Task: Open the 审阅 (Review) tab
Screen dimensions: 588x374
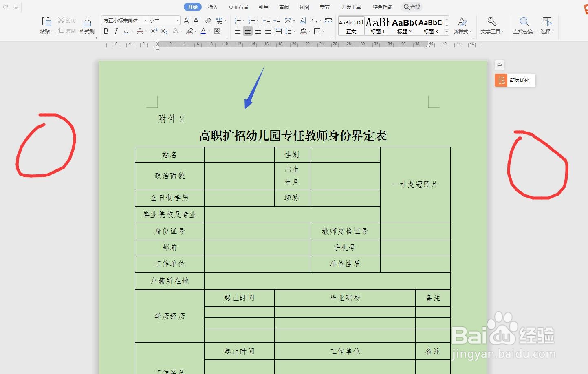Action: pyautogui.click(x=284, y=7)
